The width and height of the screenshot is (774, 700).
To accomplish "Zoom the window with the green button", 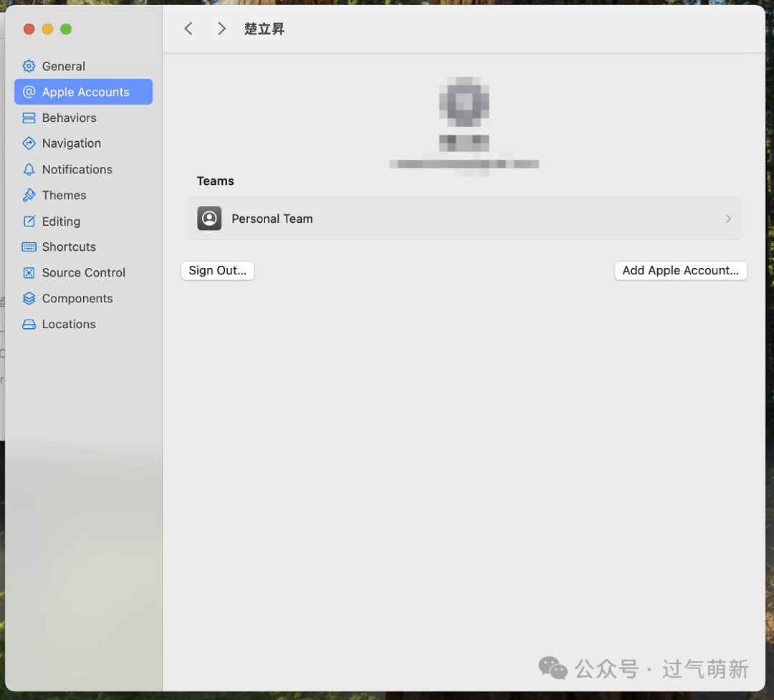I will [66, 29].
